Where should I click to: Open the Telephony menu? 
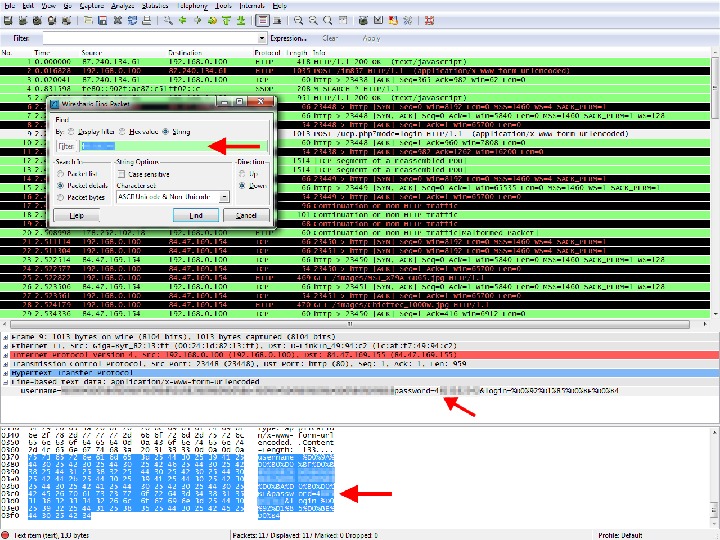[192, 6]
